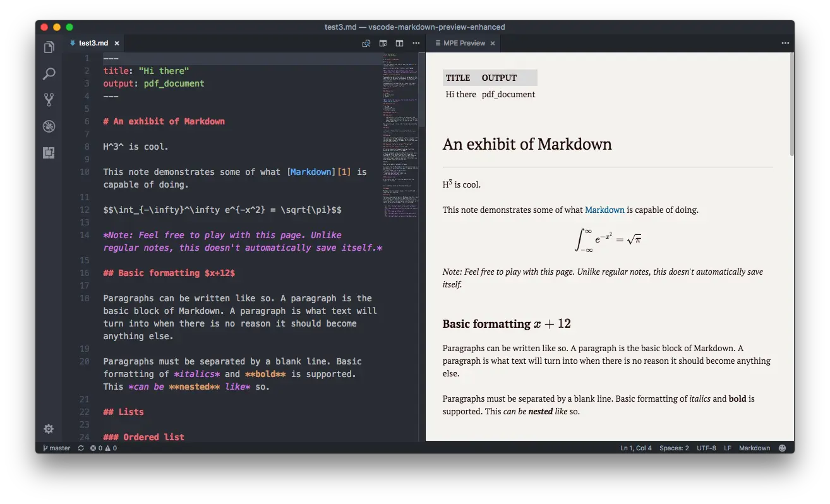Open MPE Preview pane more options menu
The width and height of the screenshot is (830, 504).
click(785, 43)
